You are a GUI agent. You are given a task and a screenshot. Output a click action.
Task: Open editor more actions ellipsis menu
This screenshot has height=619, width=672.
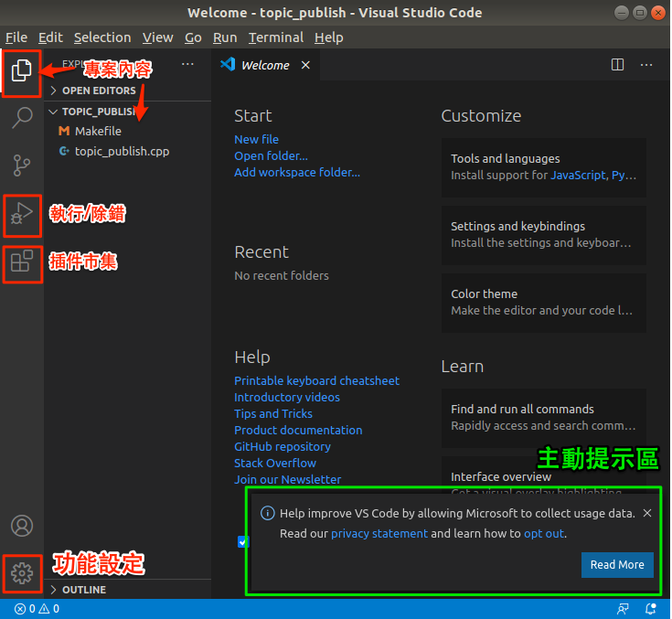pos(645,65)
